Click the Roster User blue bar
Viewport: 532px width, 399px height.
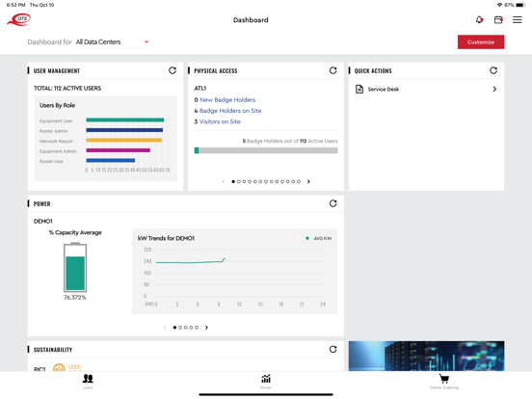(111, 161)
